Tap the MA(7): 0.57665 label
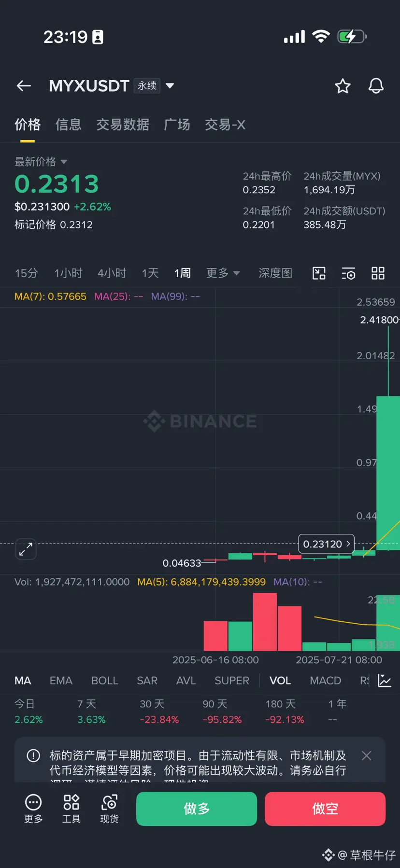 click(x=50, y=296)
